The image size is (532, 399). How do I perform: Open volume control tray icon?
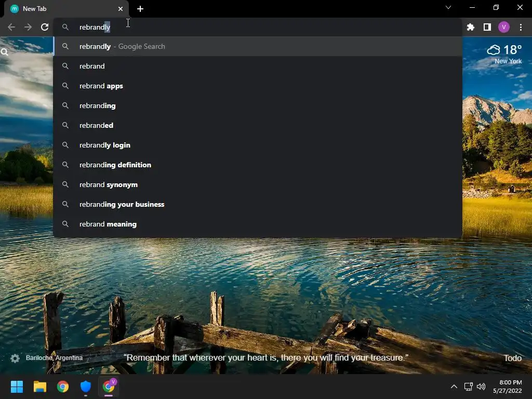click(x=481, y=387)
